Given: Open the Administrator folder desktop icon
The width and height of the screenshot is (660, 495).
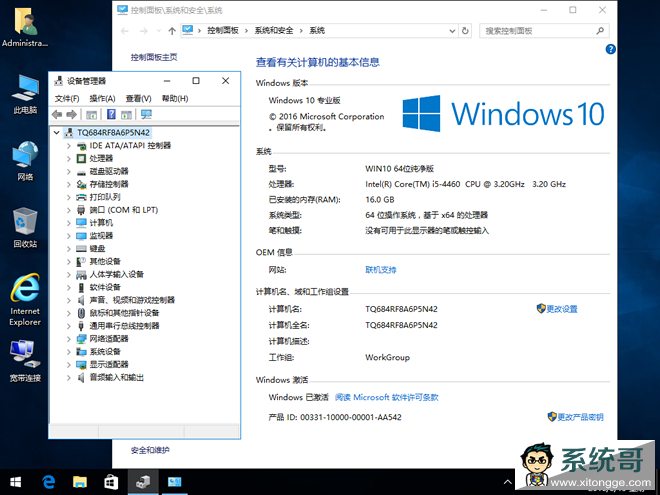Looking at the screenshot, I should pos(25,27).
